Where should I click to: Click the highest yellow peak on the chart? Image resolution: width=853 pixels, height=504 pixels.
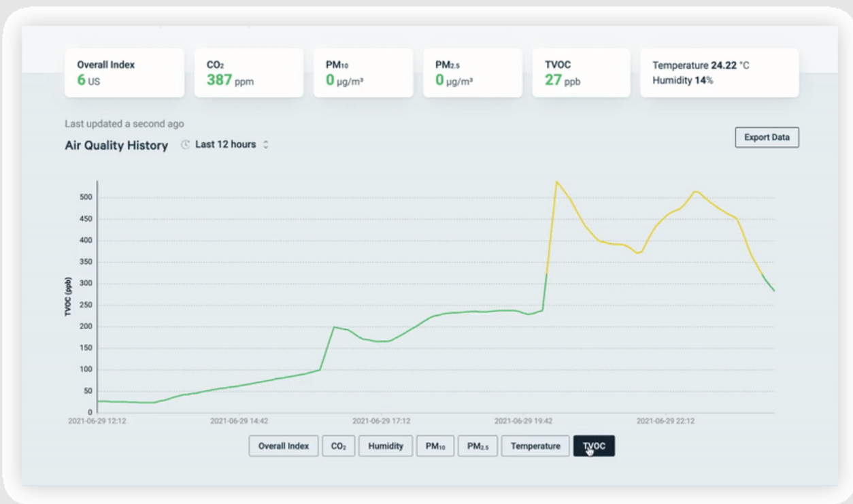[x=556, y=182]
